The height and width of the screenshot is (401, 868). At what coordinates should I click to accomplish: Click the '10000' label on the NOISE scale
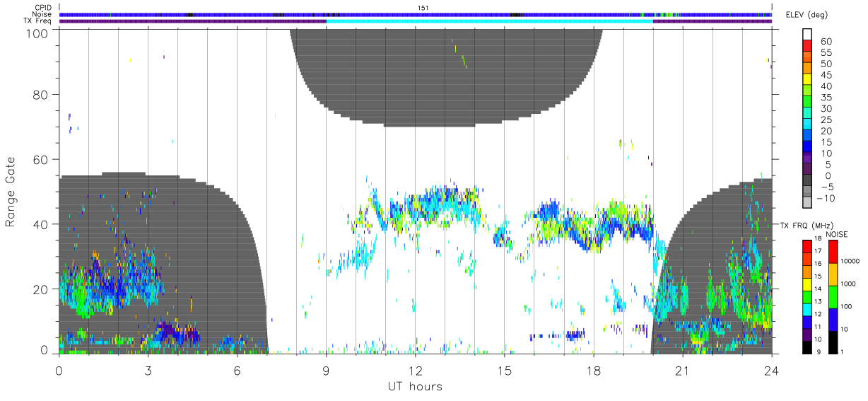pyautogui.click(x=849, y=262)
